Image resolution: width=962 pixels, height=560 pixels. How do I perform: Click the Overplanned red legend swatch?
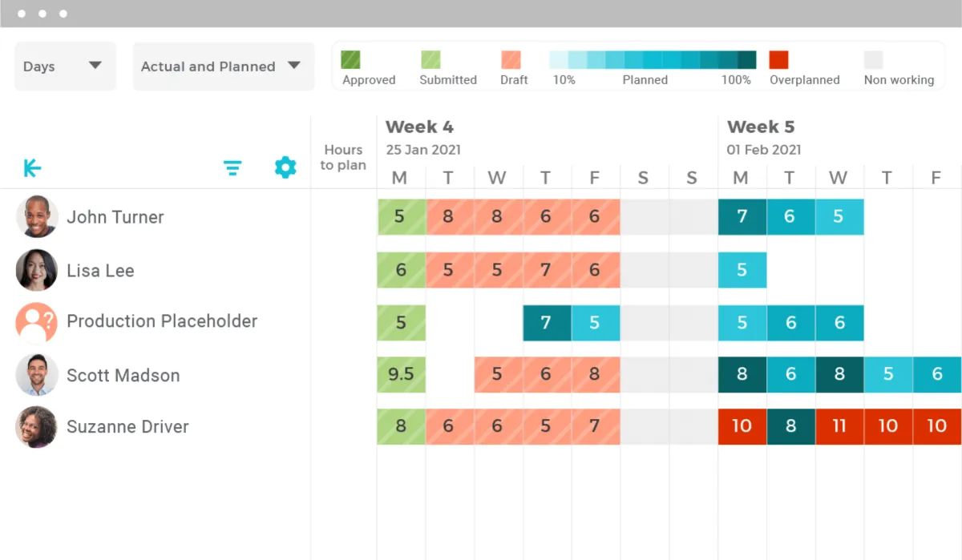tap(778, 60)
